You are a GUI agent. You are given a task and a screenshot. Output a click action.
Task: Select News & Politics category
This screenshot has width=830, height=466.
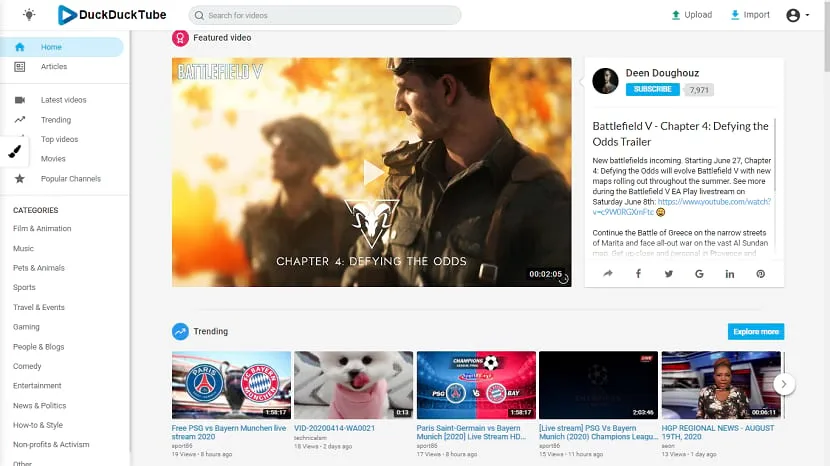click(x=40, y=406)
